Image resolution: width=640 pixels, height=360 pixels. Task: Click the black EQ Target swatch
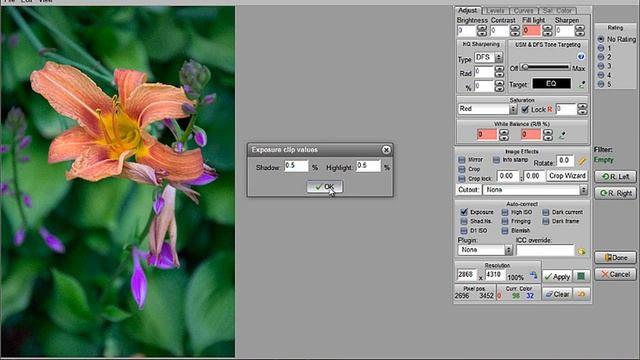pyautogui.click(x=551, y=84)
